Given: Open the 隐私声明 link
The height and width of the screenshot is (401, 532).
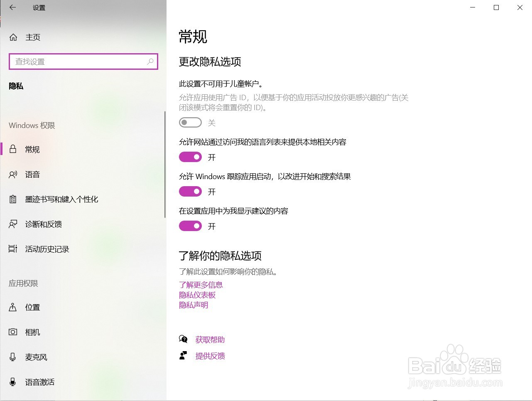Looking at the screenshot, I should (x=194, y=305).
